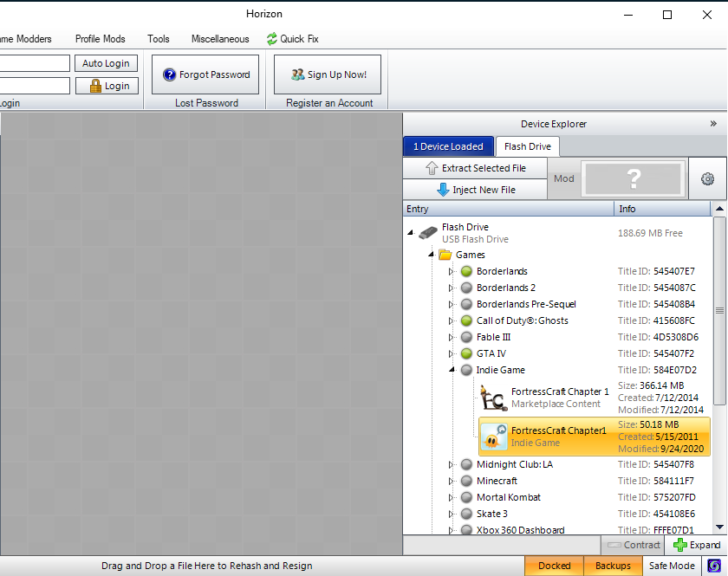Click the USB Flash Drive icon
The image size is (728, 576).
(428, 233)
